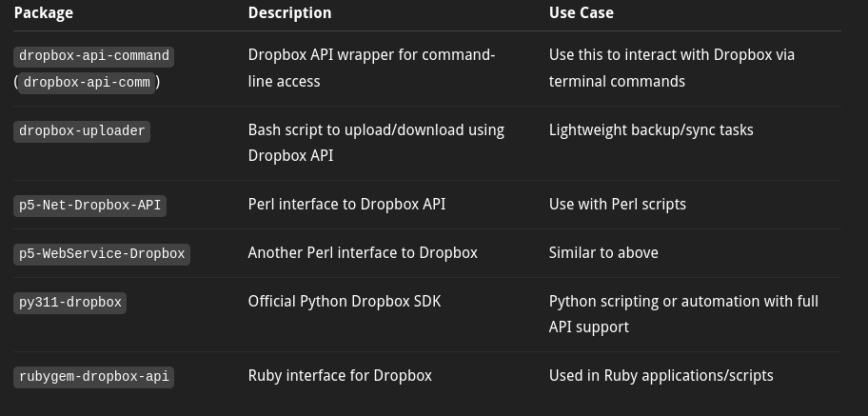Click 'Dropbox API wrapper for command-line access' text
Image resolution: width=868 pixels, height=416 pixels.
click(x=371, y=69)
